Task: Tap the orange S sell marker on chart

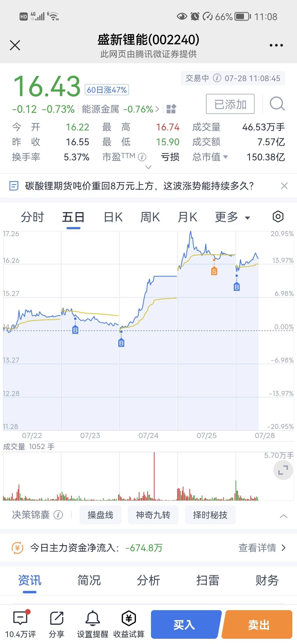Action: point(214,271)
